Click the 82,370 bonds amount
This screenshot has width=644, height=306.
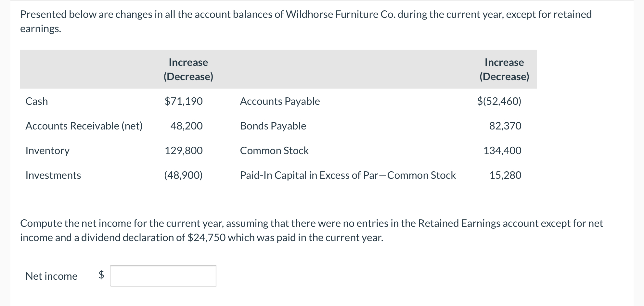(x=505, y=126)
